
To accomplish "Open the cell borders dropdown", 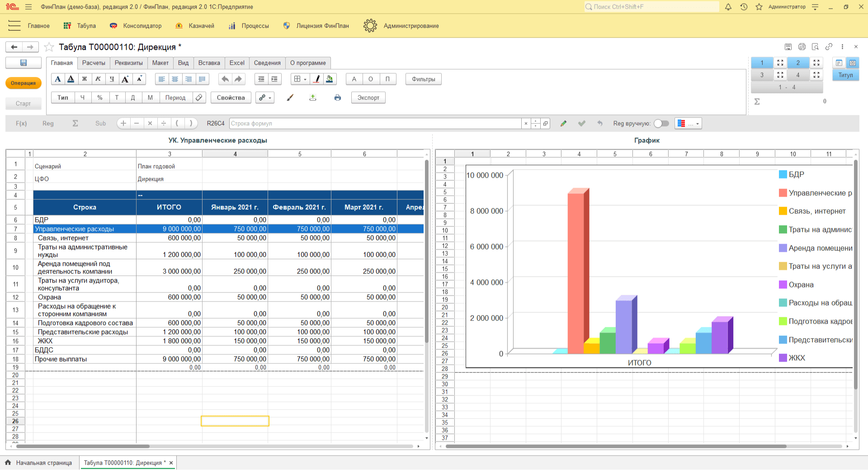I will (300, 79).
